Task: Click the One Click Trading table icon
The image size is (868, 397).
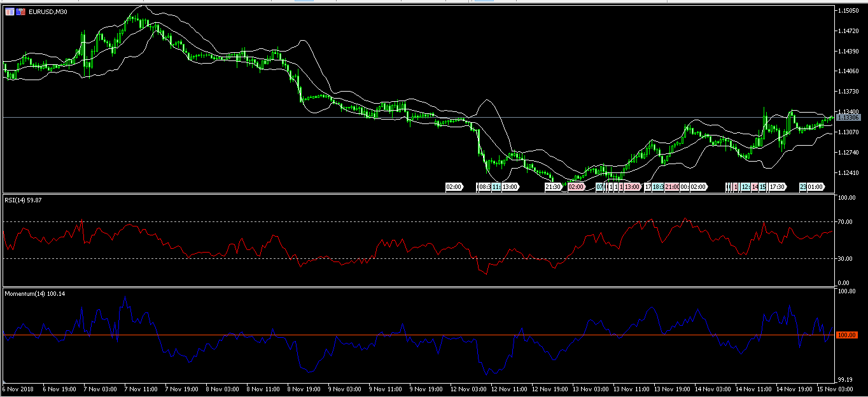Action: tap(10, 12)
